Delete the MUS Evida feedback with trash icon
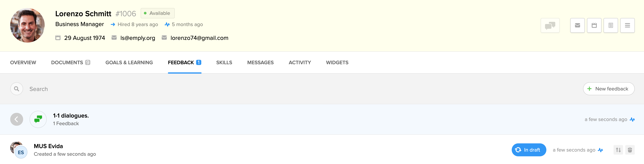Screen dimensions: 644x164 point(630,150)
